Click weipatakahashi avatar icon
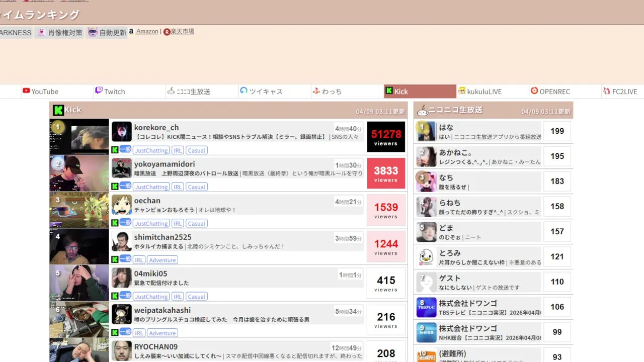 (x=122, y=315)
